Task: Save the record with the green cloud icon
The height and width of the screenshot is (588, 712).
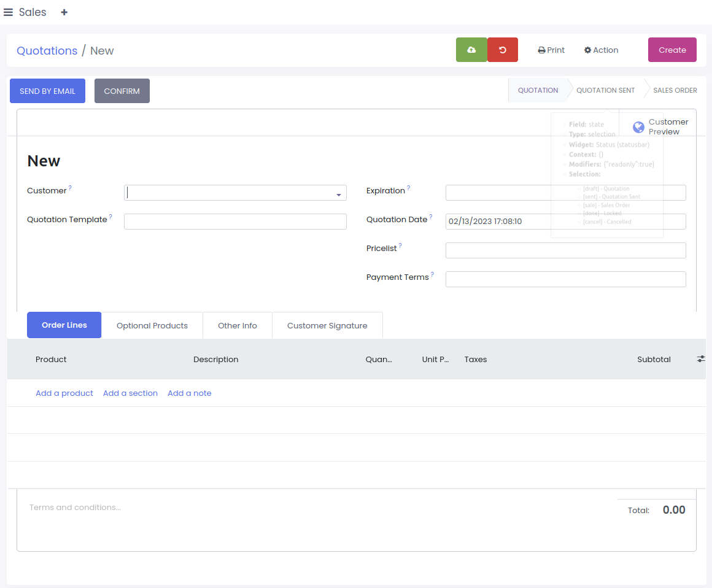Action: coord(471,50)
